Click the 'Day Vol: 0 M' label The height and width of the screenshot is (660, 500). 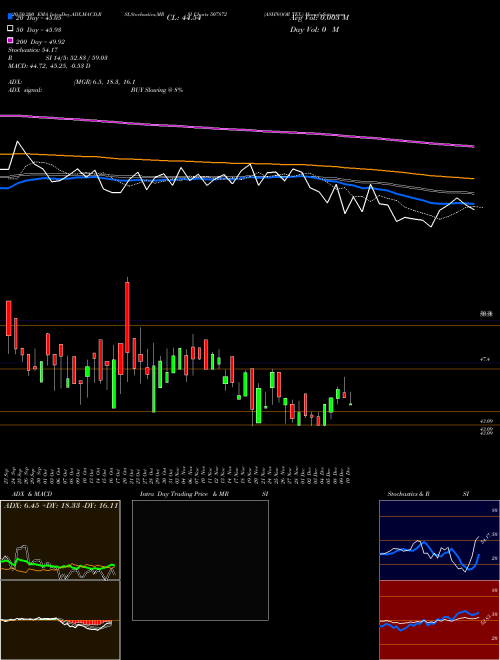click(x=314, y=29)
